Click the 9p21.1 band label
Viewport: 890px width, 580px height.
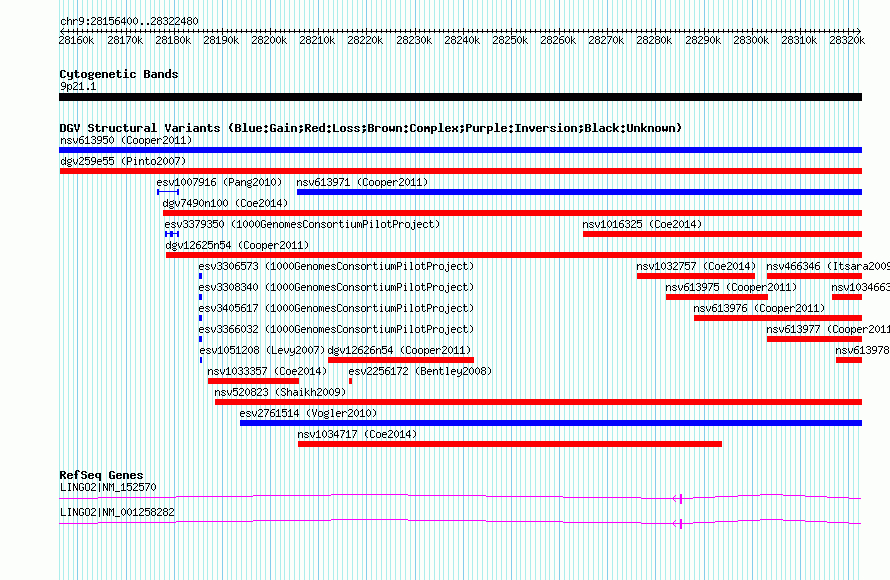[78, 86]
